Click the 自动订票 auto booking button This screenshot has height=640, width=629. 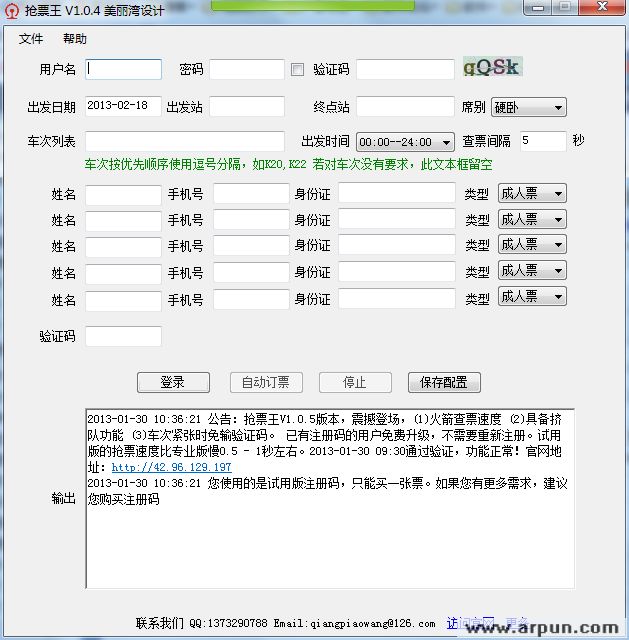coord(265,382)
